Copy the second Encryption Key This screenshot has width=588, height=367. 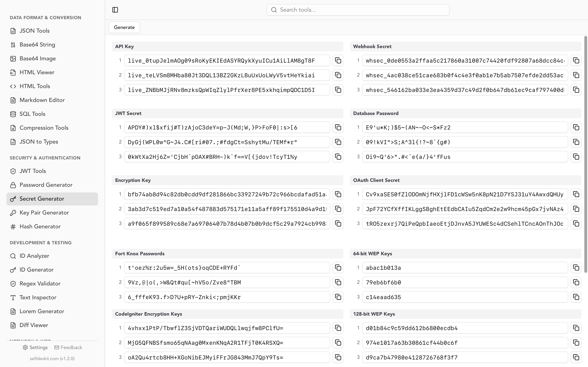tap(338, 209)
